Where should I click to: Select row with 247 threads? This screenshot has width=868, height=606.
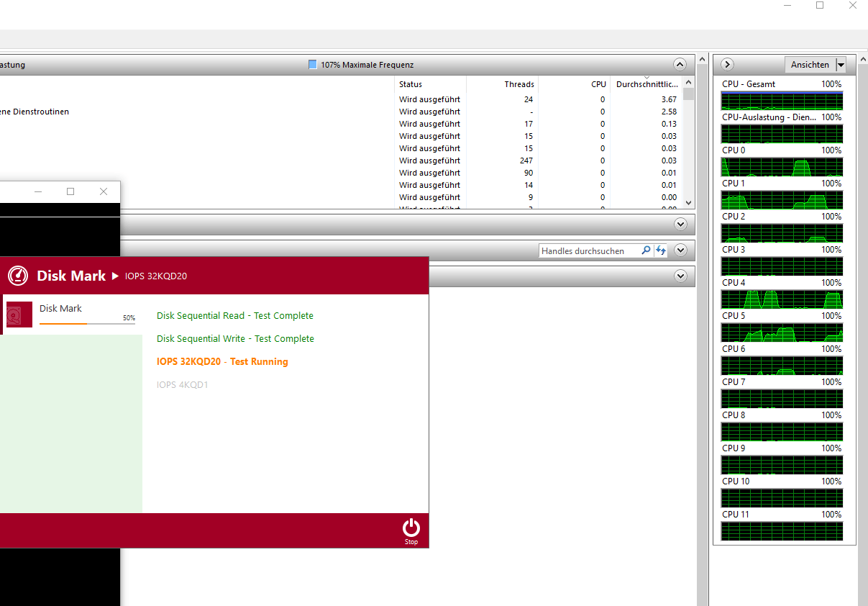coord(341,160)
